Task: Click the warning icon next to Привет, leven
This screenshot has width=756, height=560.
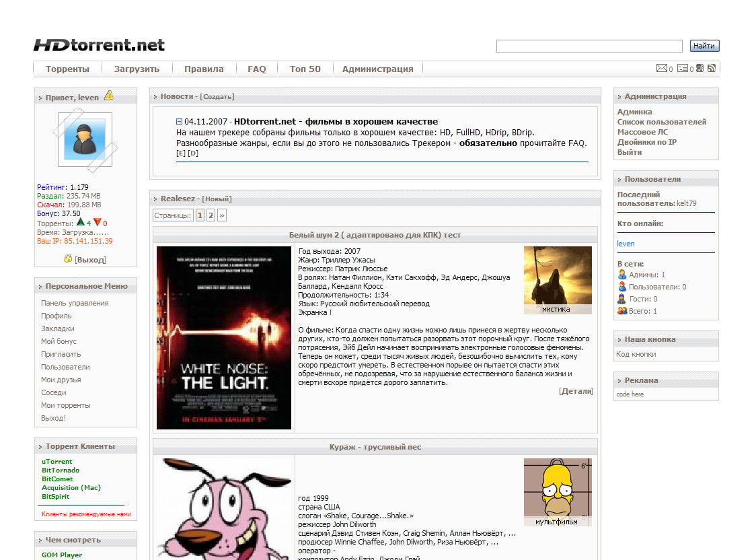Action: [x=108, y=96]
